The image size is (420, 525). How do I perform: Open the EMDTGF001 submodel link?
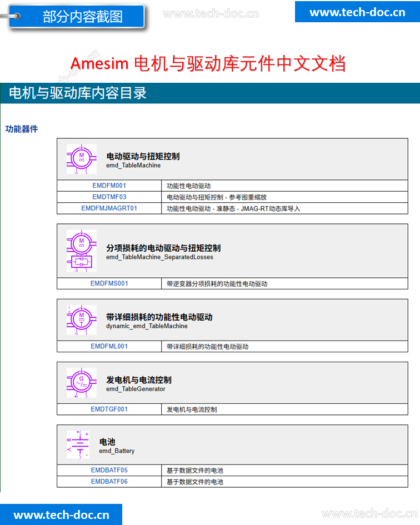tap(109, 409)
